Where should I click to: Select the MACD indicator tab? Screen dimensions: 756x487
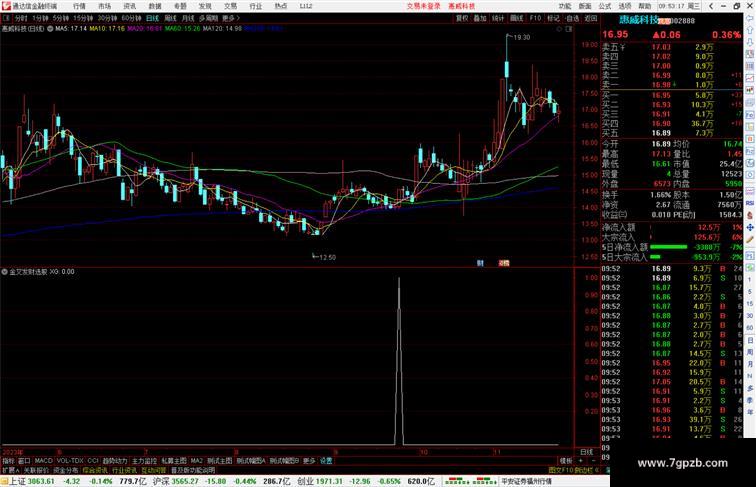pyautogui.click(x=43, y=461)
